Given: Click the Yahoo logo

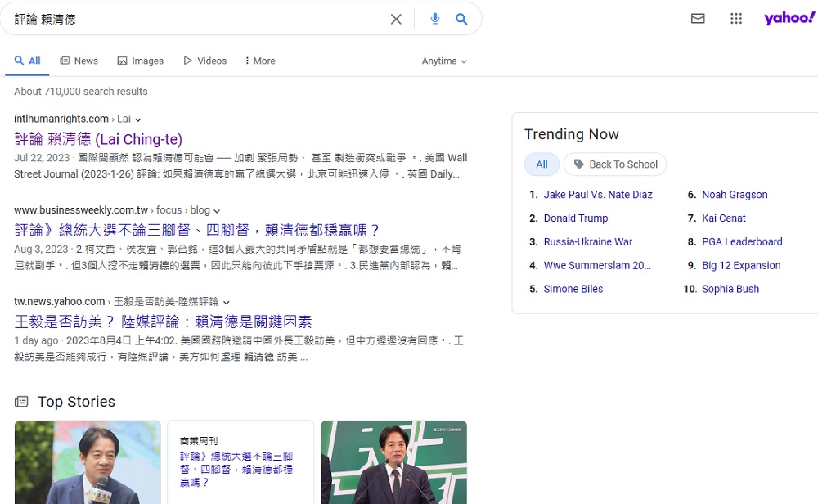Looking at the screenshot, I should [789, 18].
